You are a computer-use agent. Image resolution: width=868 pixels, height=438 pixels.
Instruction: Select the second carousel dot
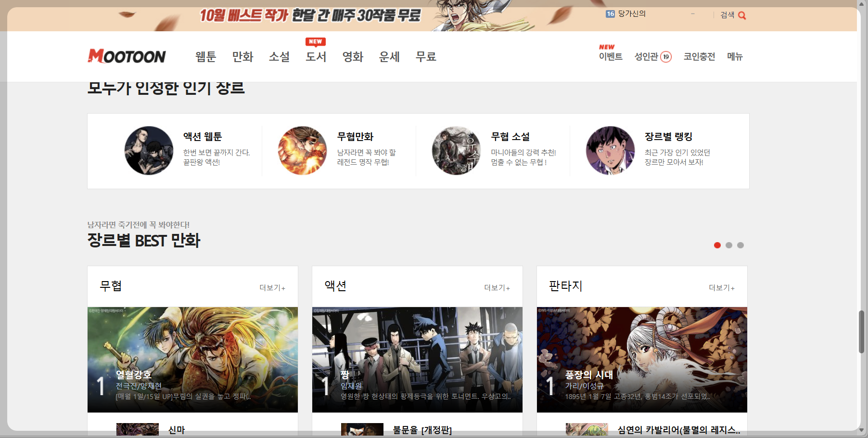(x=729, y=245)
